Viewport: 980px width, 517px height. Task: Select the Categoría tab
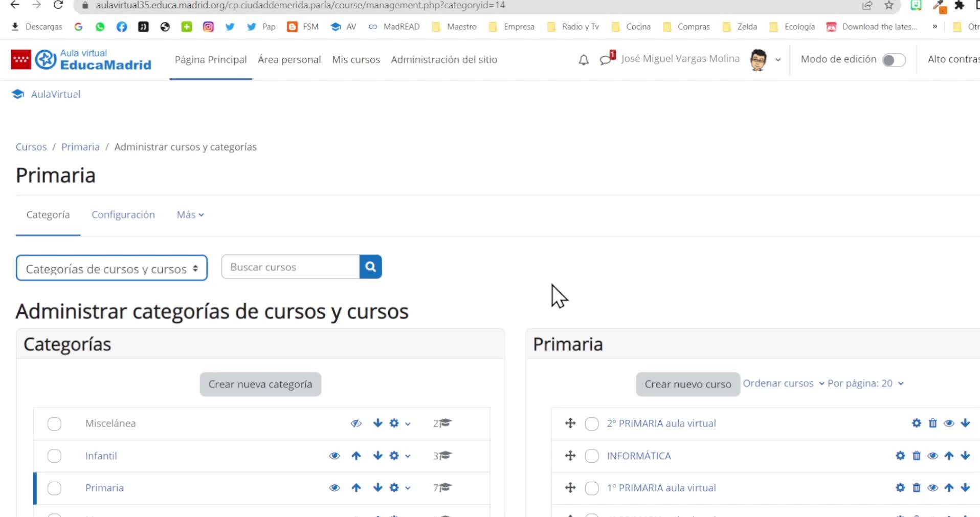tap(48, 215)
